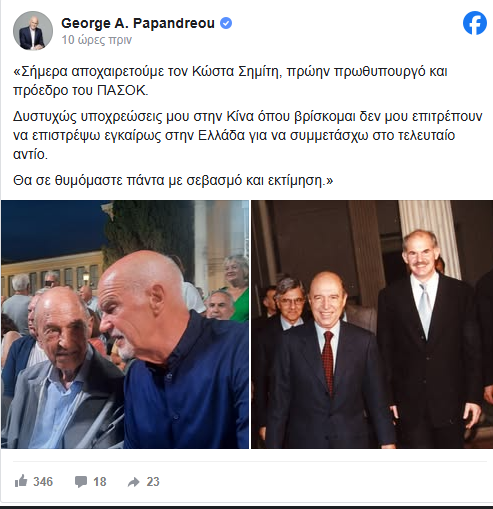Click the 18 comments count
Screen dimensions: 493x509
click(x=100, y=482)
